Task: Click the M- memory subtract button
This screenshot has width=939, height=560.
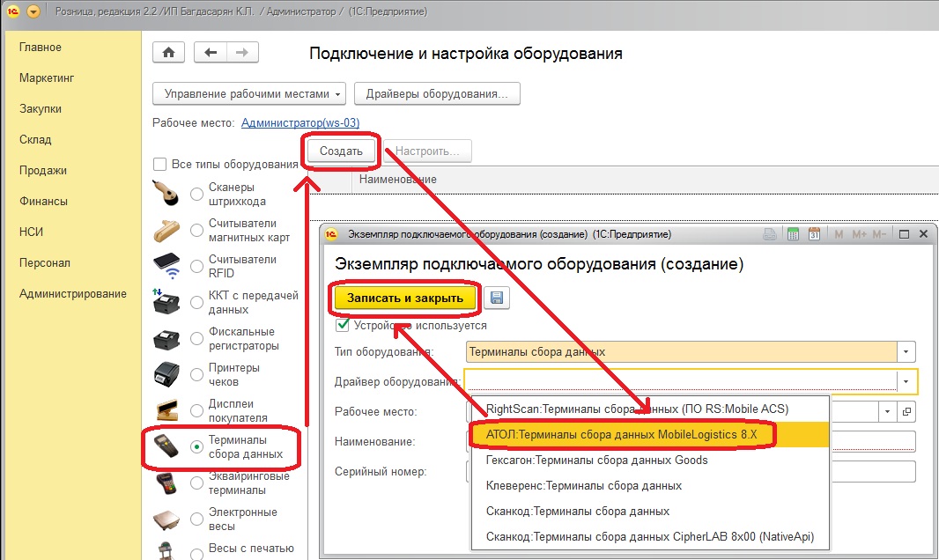Action: (x=879, y=234)
